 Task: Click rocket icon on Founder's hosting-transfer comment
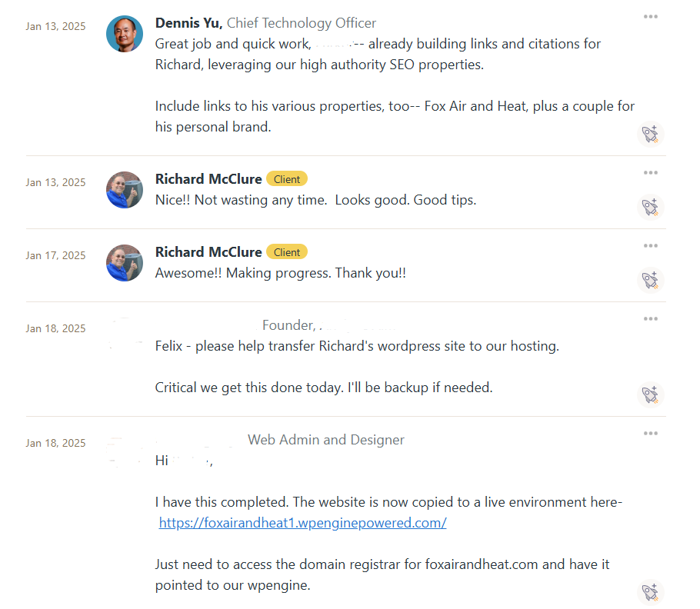pos(650,394)
